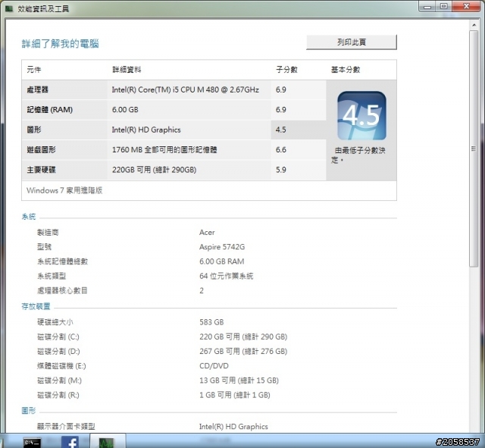The image size is (485, 448).
Task: Select the Windows 7 家用進階版 text
Action: 64,190
